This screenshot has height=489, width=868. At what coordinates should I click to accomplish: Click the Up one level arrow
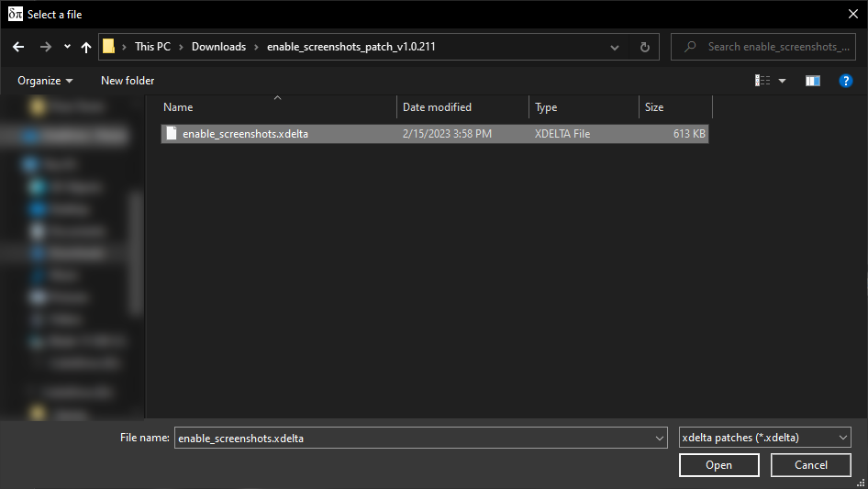(x=86, y=47)
